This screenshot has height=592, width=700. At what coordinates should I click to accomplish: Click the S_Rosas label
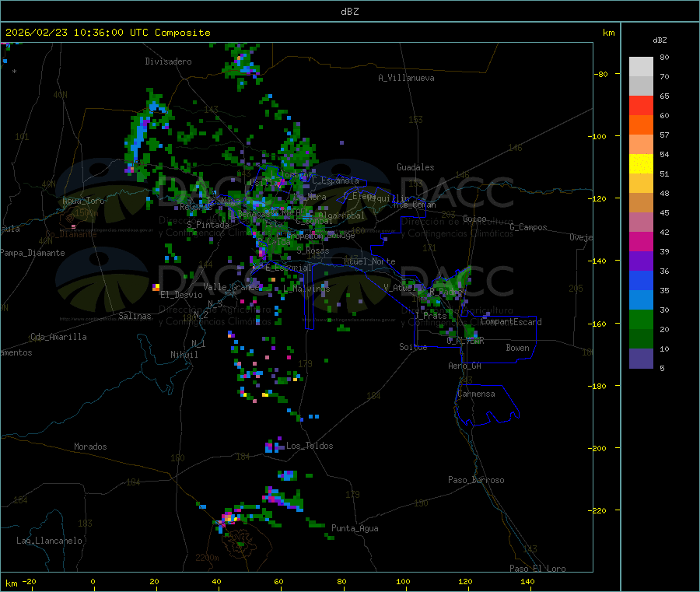[x=313, y=251]
